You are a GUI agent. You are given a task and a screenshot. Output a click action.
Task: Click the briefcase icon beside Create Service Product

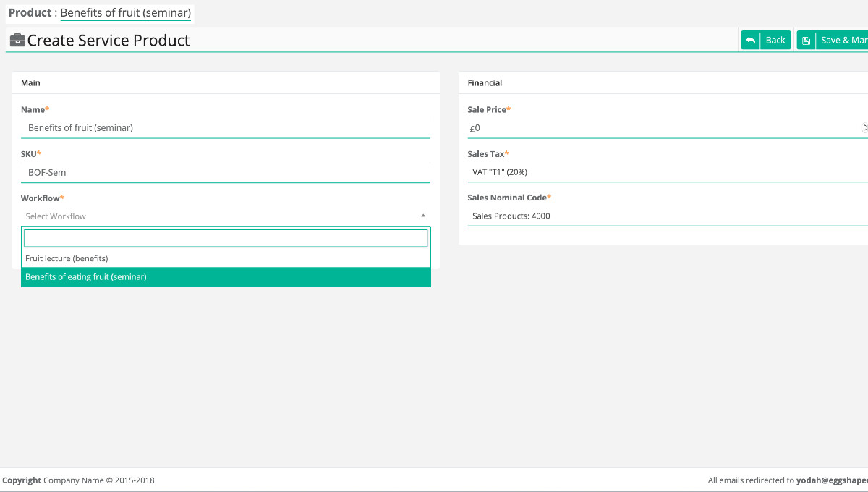(17, 41)
